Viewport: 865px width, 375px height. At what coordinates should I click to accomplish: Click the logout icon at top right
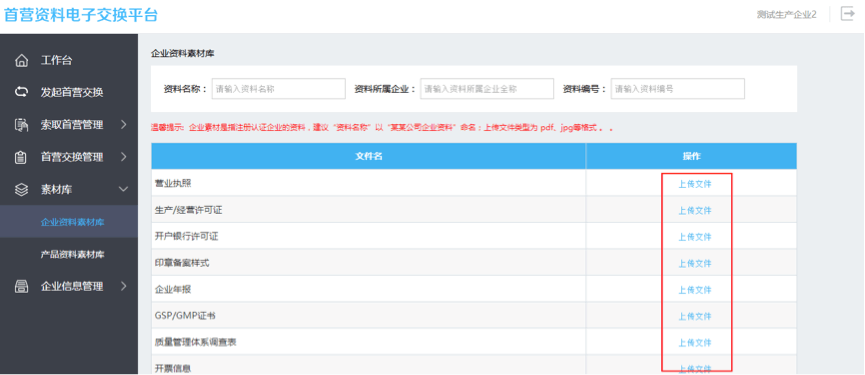[x=847, y=14]
